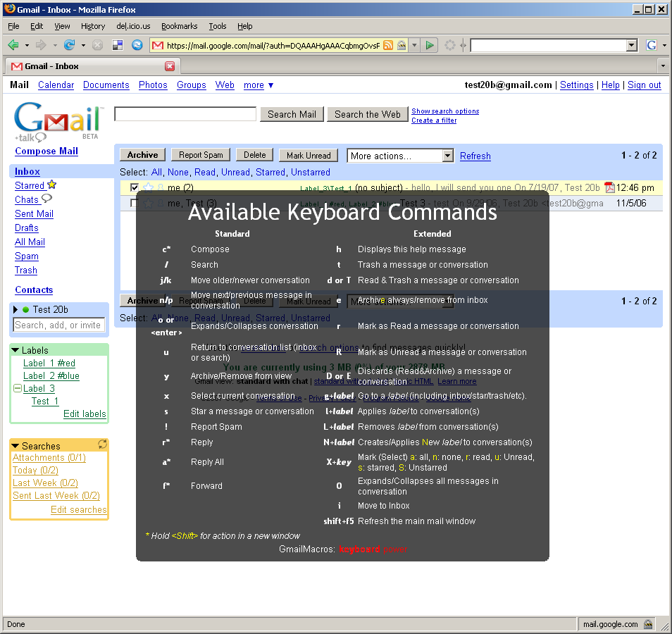Click the Gmail envelope icon in the address bar
The height and width of the screenshot is (634, 672).
(x=158, y=45)
